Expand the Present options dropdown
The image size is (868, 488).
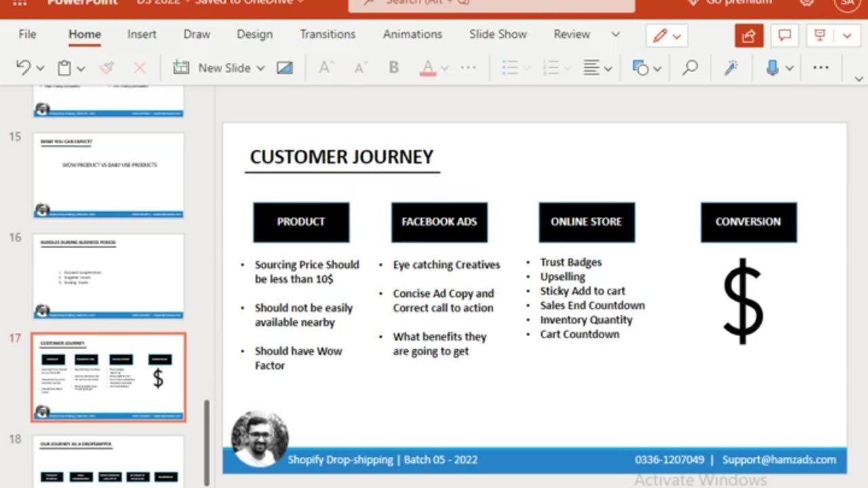coord(847,36)
